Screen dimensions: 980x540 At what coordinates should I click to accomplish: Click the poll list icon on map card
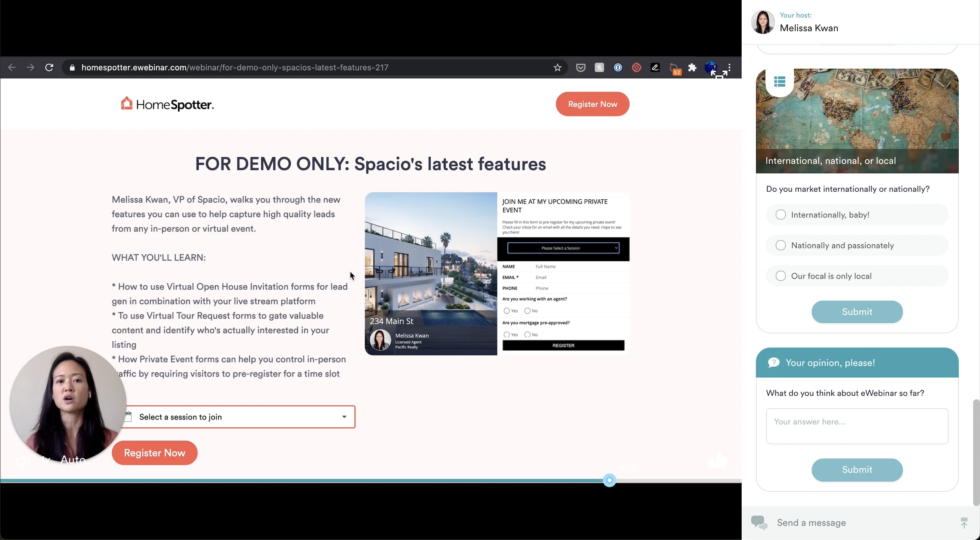779,82
